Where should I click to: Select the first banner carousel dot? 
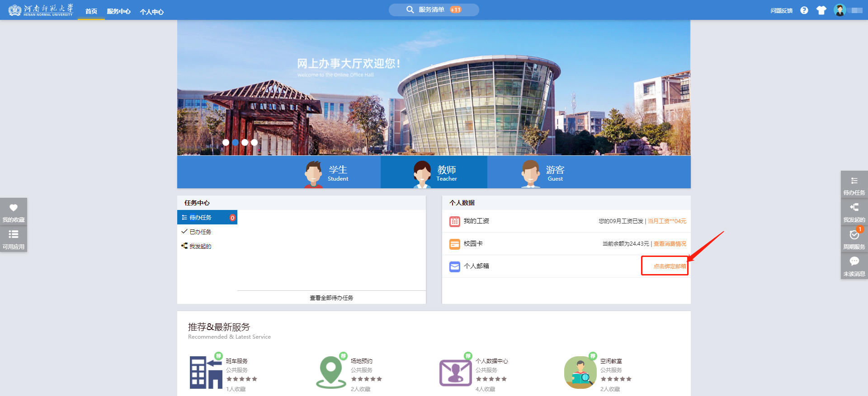pyautogui.click(x=226, y=142)
